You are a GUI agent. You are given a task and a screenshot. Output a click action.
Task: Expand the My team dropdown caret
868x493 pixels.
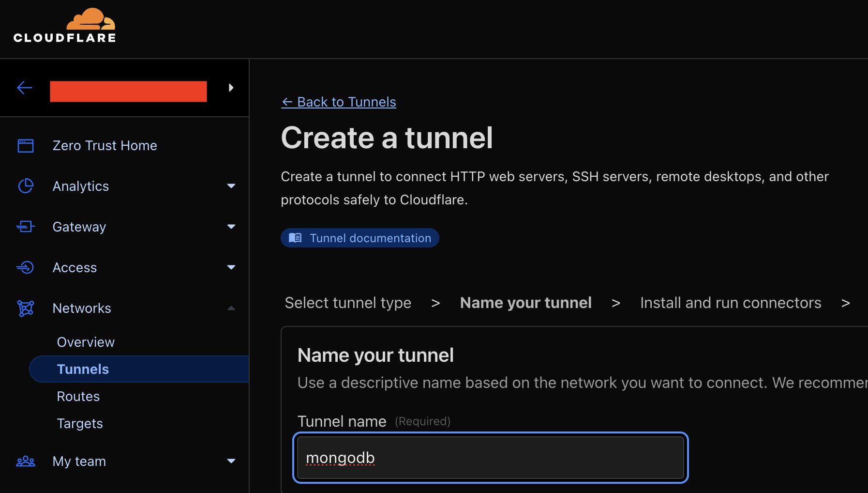[231, 461]
